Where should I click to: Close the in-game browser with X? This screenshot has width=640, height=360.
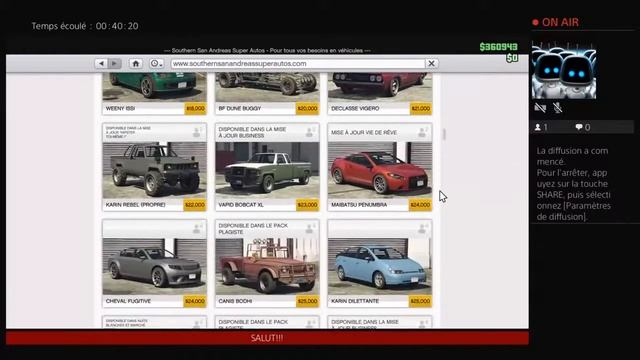[x=431, y=64]
